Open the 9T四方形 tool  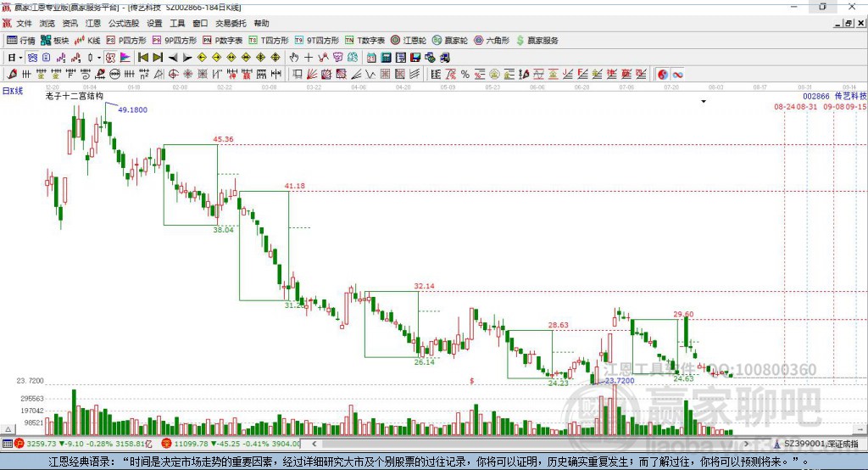pyautogui.click(x=317, y=41)
